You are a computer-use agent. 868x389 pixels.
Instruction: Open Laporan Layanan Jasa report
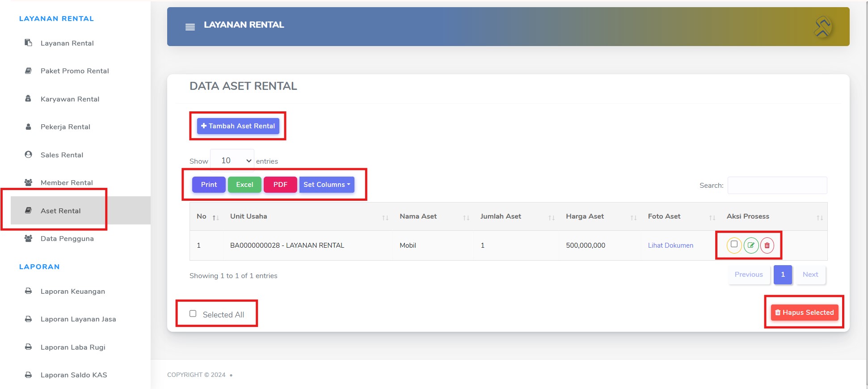[78, 319]
